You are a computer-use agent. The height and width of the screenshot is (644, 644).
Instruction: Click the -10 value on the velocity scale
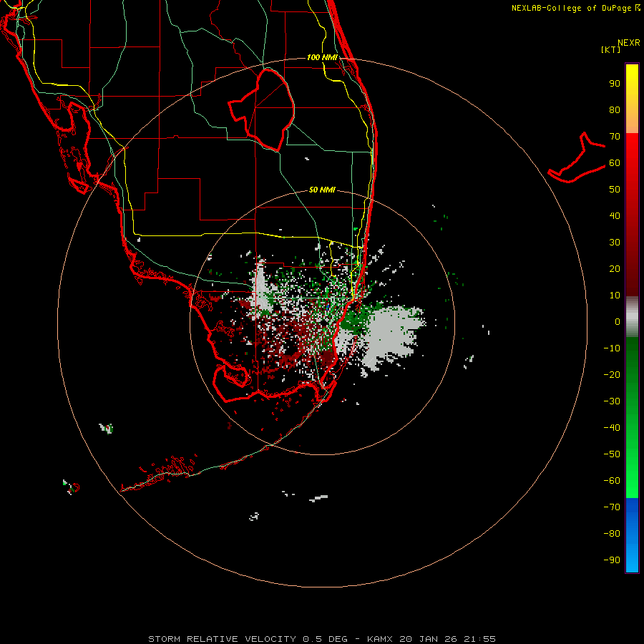[612, 348]
